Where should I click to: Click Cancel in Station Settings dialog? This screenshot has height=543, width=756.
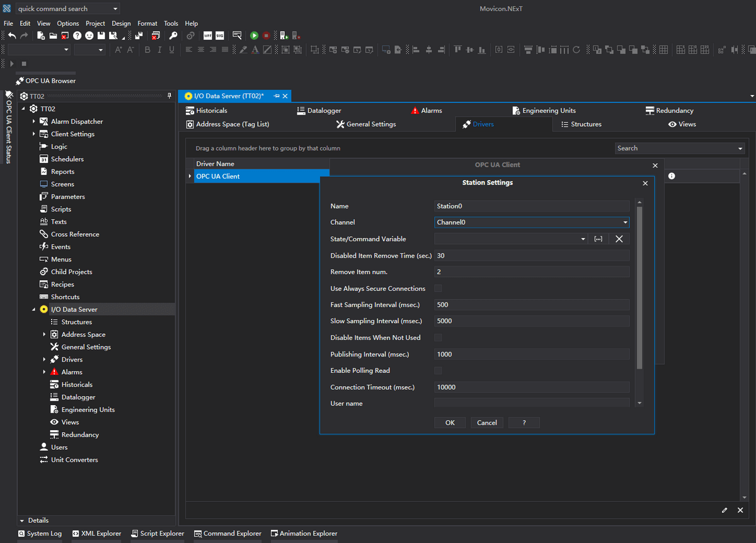(x=487, y=423)
